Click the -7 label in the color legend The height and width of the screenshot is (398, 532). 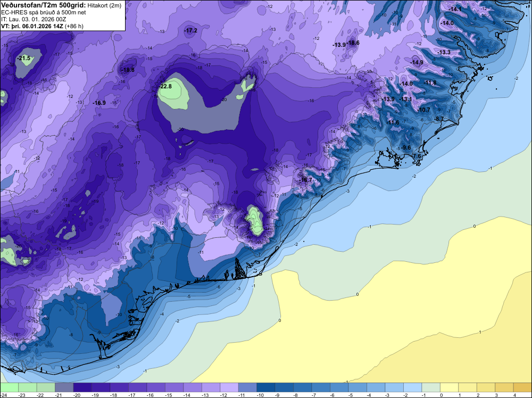coord(314,395)
